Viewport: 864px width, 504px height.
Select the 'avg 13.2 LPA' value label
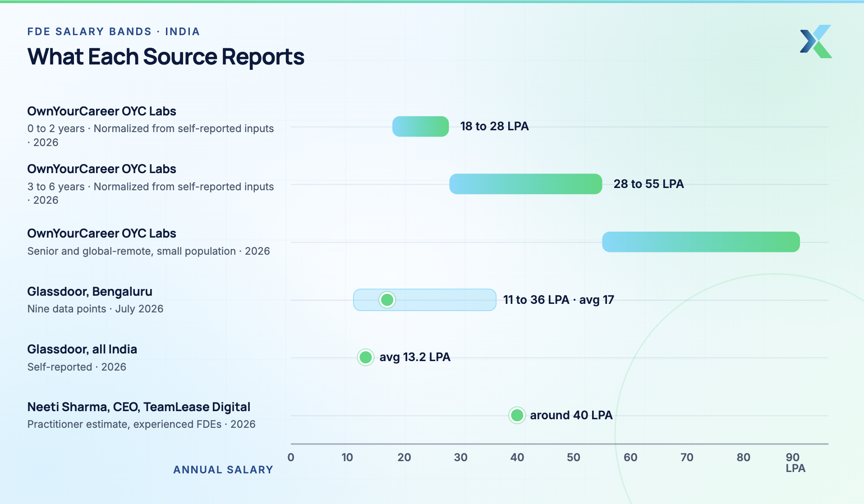[x=415, y=357]
